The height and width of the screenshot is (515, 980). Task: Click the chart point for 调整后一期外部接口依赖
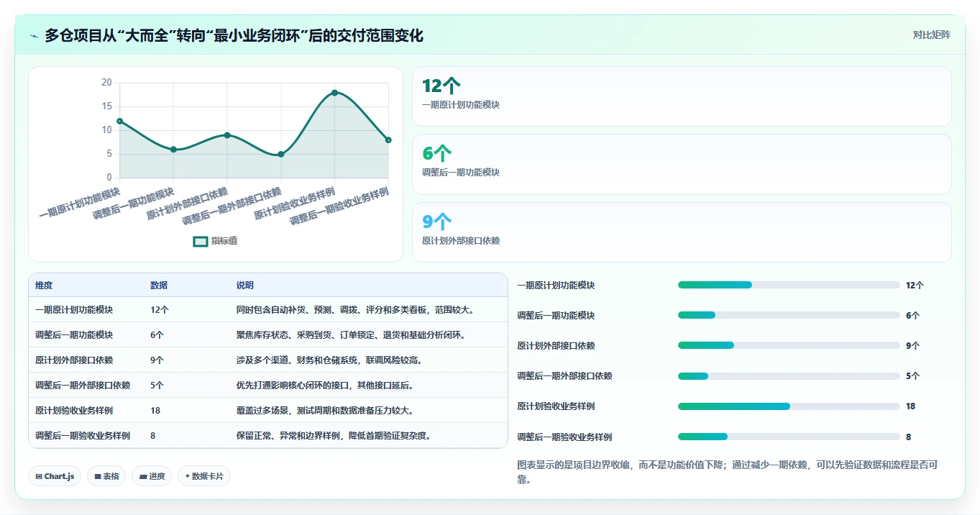[281, 154]
